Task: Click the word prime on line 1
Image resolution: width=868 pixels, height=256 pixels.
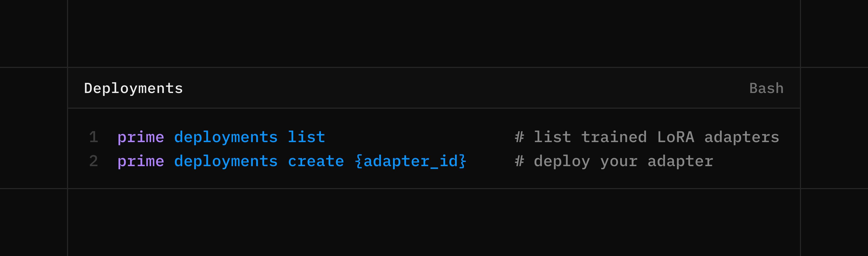Action: coord(141,137)
